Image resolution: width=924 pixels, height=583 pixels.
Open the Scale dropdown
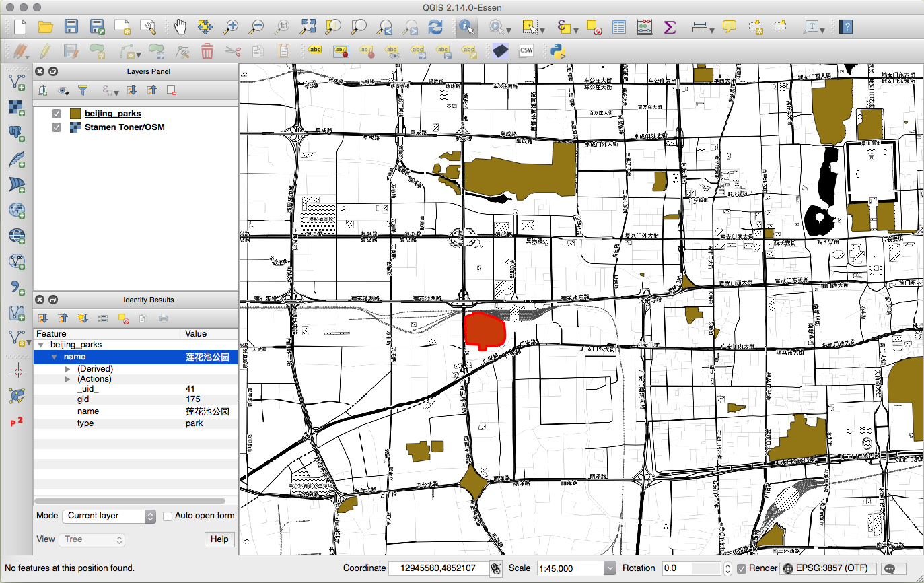[x=610, y=568]
